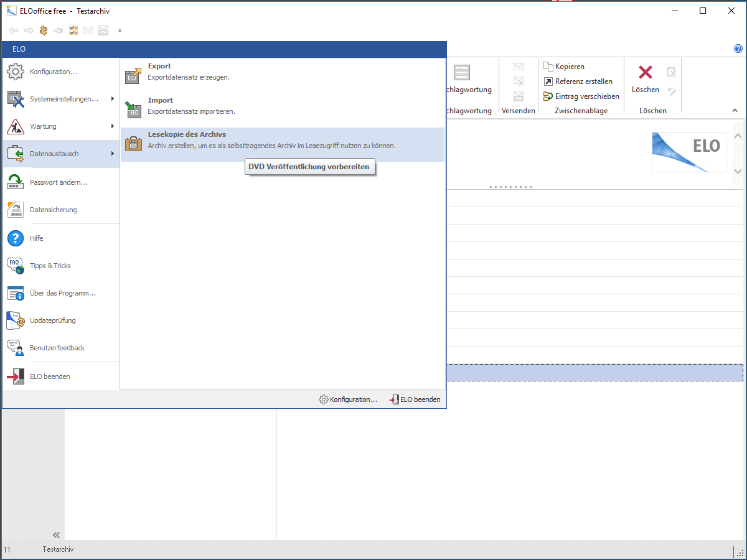Click the highlighted blue list row
The height and width of the screenshot is (560, 747).
(594, 373)
